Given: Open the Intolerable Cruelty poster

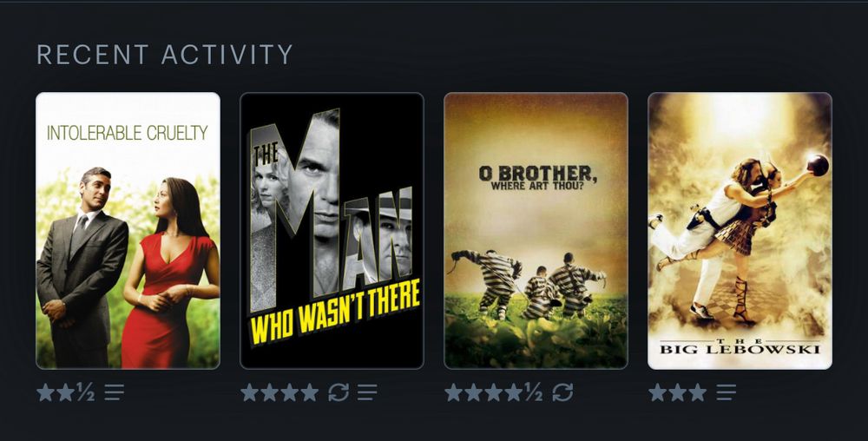Looking at the screenshot, I should point(128,231).
